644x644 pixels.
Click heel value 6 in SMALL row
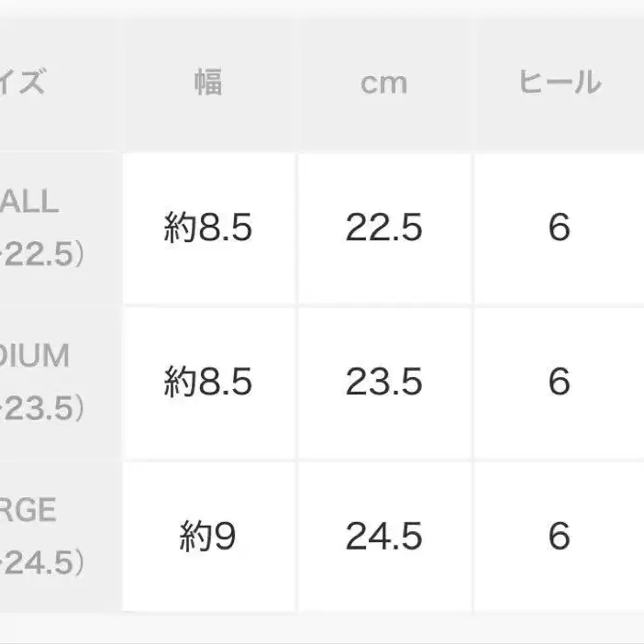pyautogui.click(x=559, y=228)
